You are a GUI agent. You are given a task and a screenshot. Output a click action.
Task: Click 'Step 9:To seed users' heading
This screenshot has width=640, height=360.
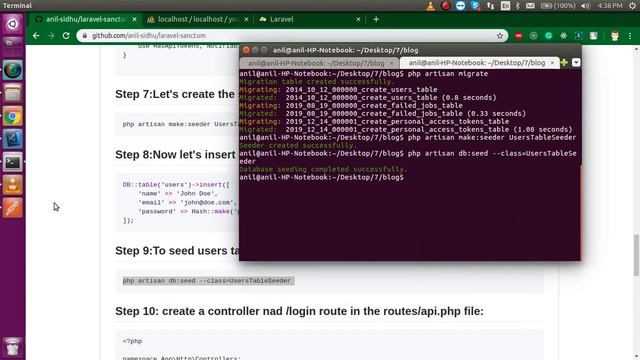click(177, 251)
